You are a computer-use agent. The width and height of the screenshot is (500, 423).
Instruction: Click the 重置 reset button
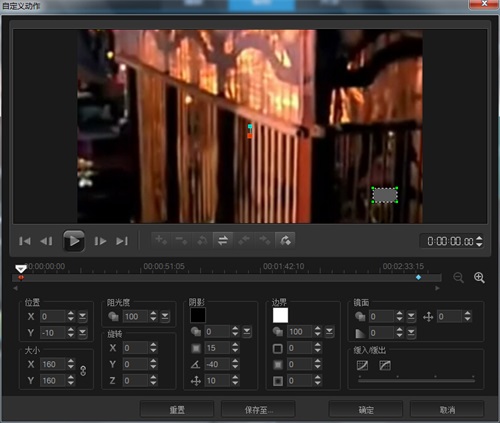(177, 410)
